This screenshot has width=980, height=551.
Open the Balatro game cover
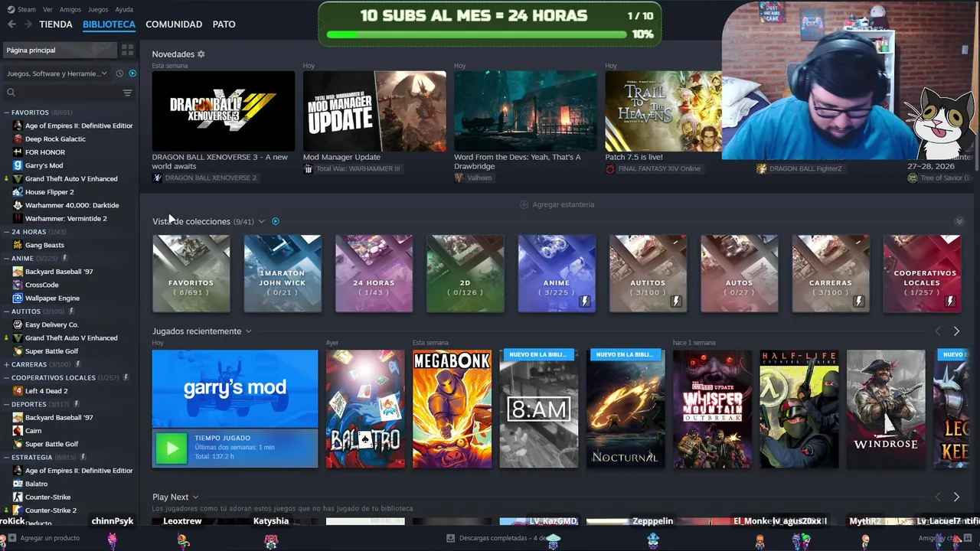(365, 409)
